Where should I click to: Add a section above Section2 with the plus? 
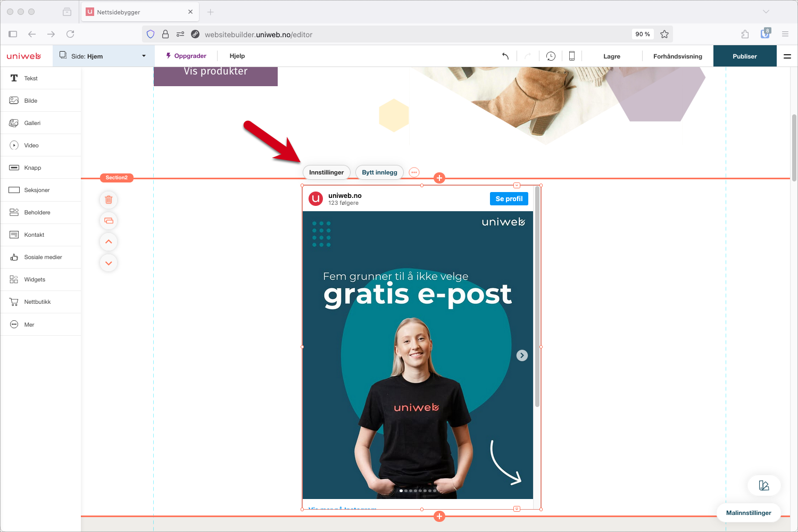[439, 178]
